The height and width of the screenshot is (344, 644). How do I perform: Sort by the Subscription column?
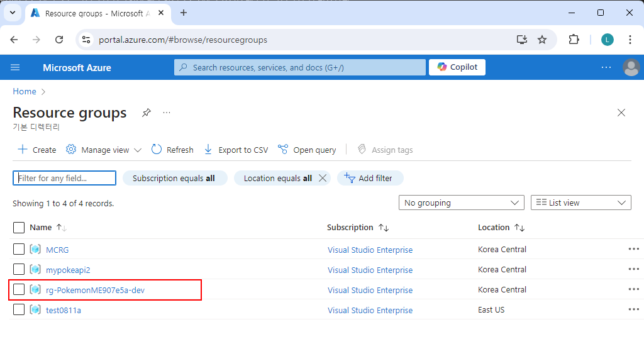click(358, 228)
